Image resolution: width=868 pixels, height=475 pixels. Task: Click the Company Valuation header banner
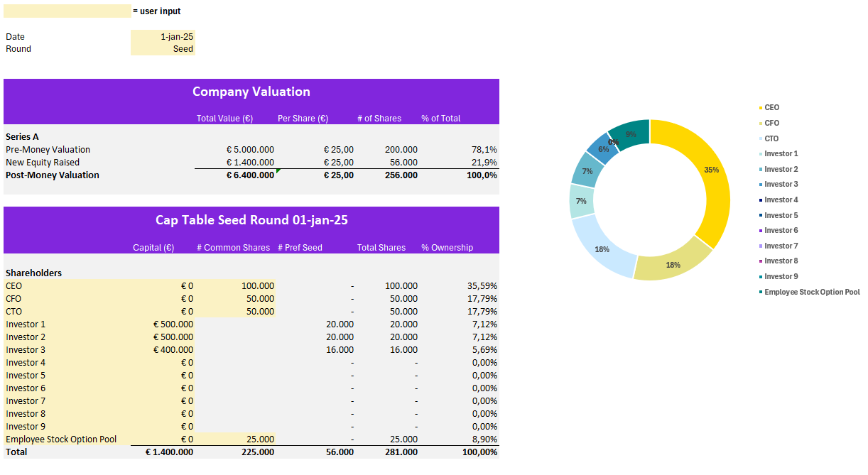251,92
